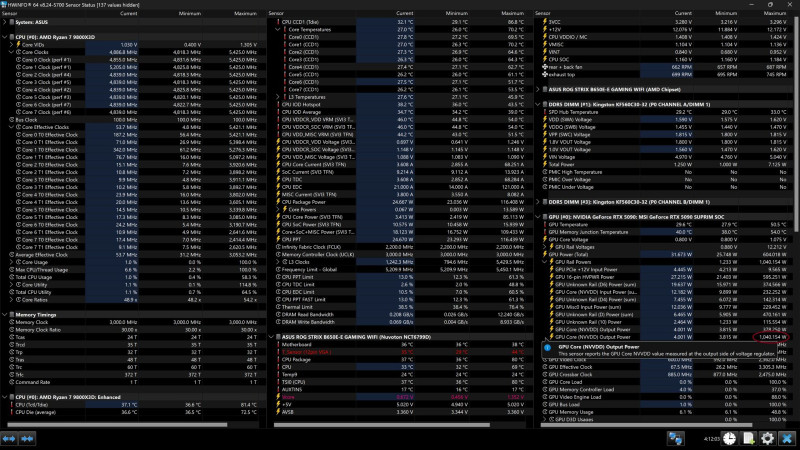Expand the Core VIDs row

click(x=11, y=44)
